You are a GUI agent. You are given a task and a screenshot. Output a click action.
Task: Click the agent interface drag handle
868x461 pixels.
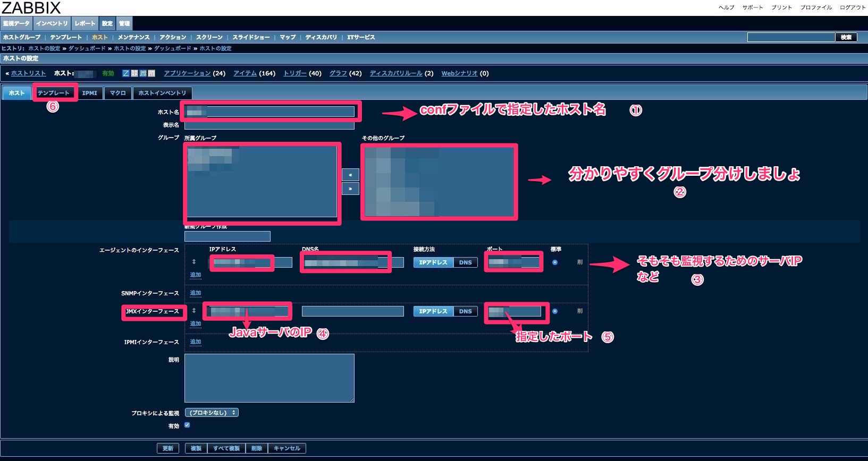194,262
